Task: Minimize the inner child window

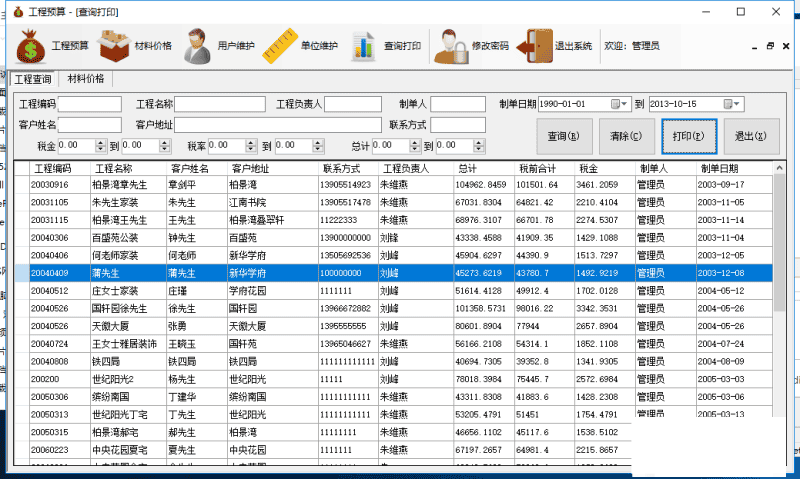Action: (755, 46)
